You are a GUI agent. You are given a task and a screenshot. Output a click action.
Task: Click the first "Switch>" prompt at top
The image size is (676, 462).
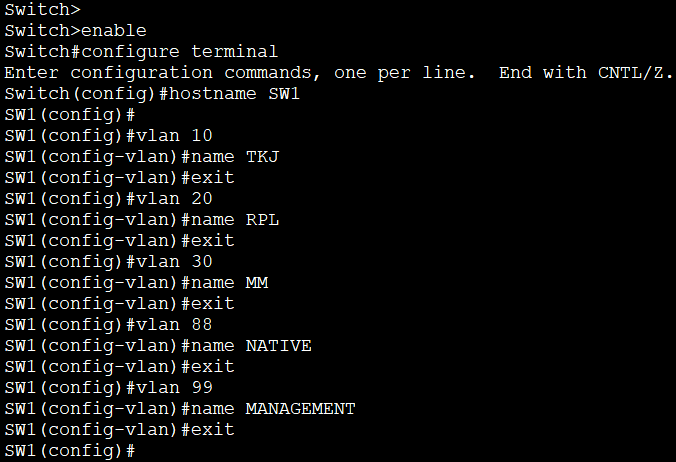tap(42, 9)
